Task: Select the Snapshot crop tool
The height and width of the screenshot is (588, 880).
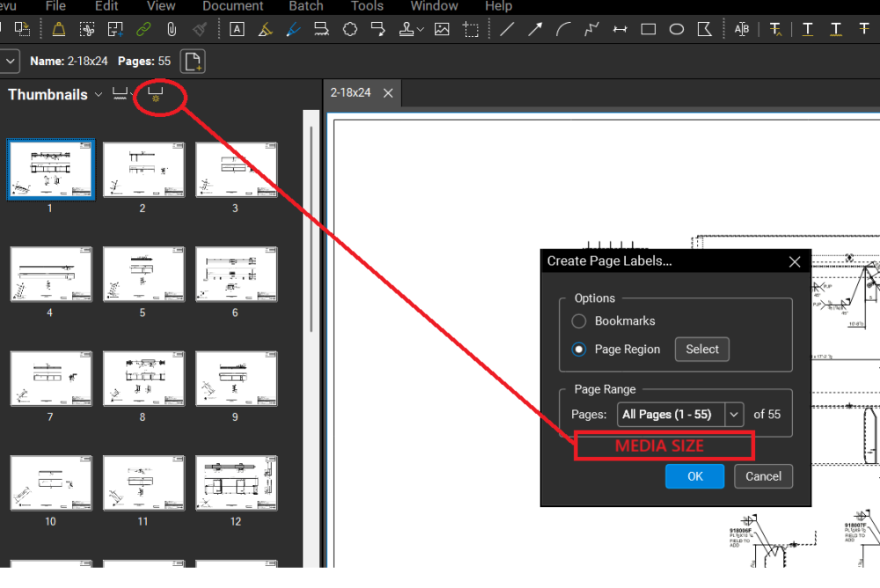Action: [471, 29]
